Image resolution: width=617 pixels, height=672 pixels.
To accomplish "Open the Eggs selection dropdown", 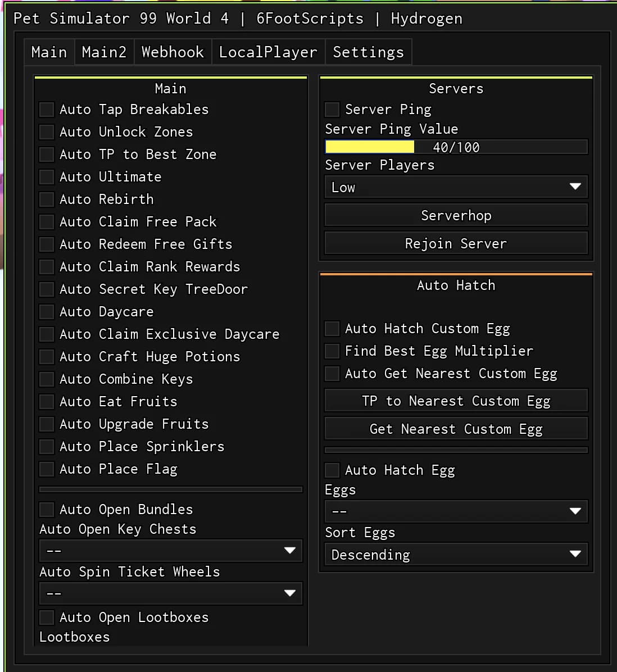I will click(x=456, y=511).
